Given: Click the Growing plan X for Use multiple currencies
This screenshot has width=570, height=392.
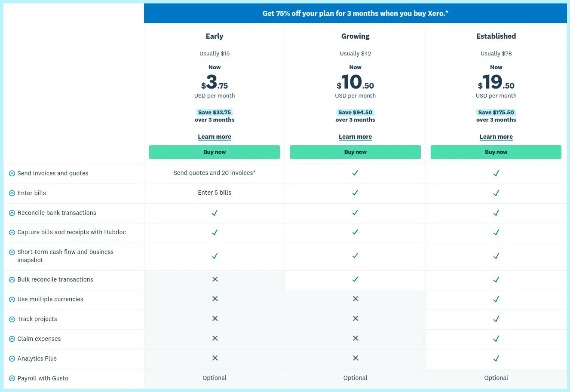Looking at the screenshot, I should (355, 299).
